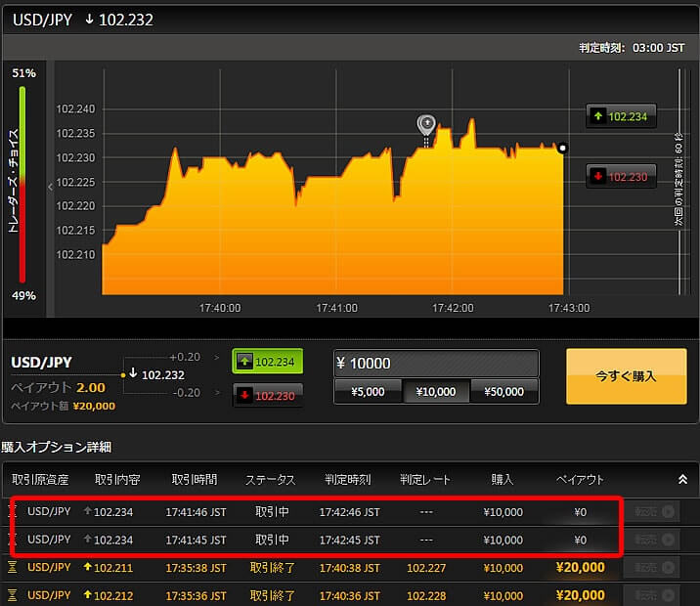Click the resell button for 17:41:45 trade
700x606 pixels.
[x=654, y=540]
